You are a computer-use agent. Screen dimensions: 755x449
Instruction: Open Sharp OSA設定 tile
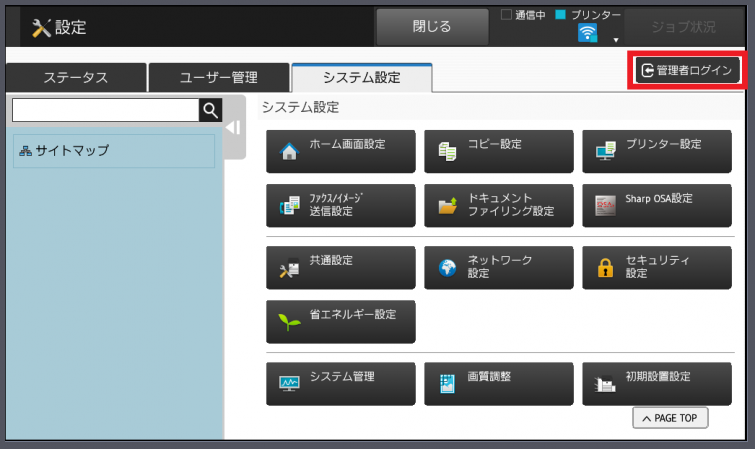tap(656, 205)
